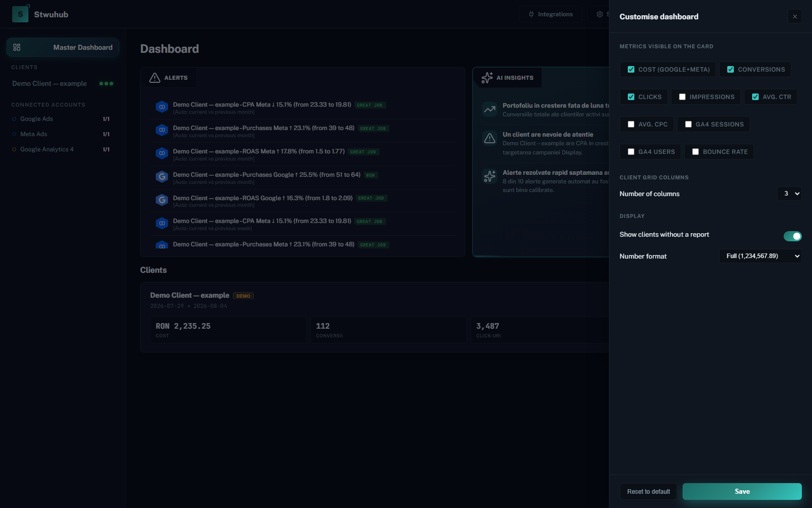Screen dimensions: 812x508
Task: Click Meta icon of ROAS Meta alert
Action: [x=162, y=153]
